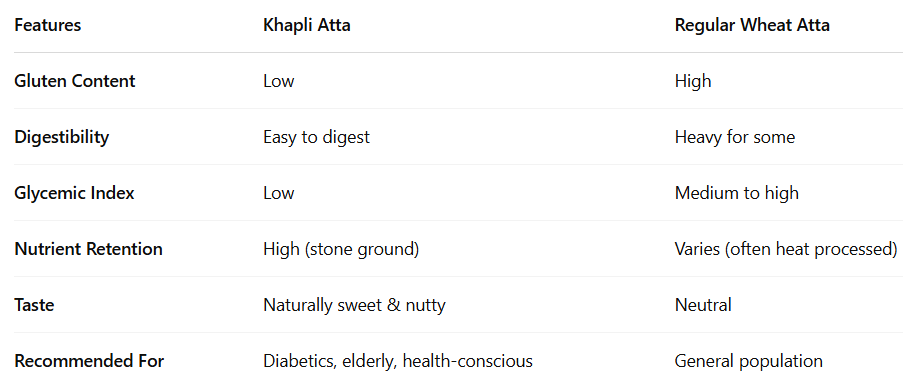Click the Neutral taste cell

pos(703,305)
